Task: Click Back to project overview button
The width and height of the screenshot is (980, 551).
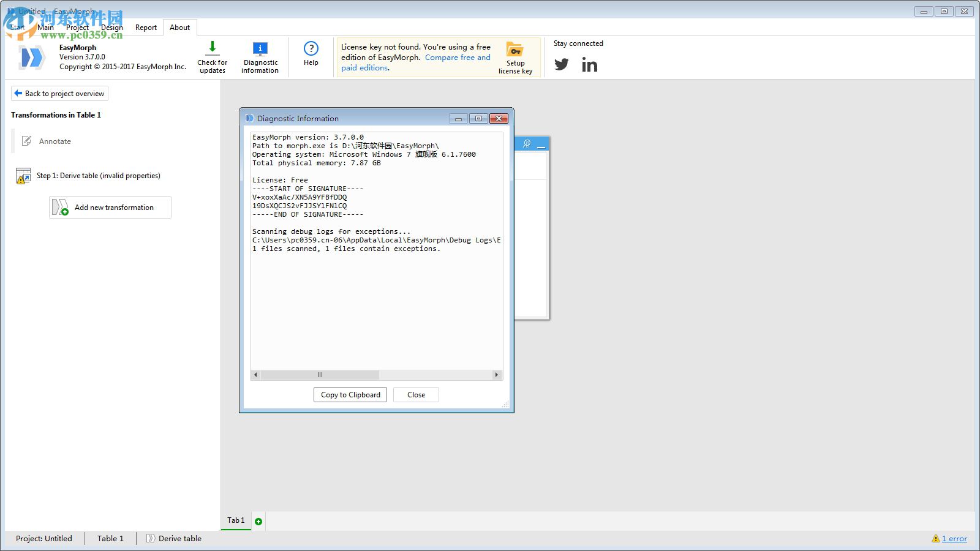Action: [59, 94]
